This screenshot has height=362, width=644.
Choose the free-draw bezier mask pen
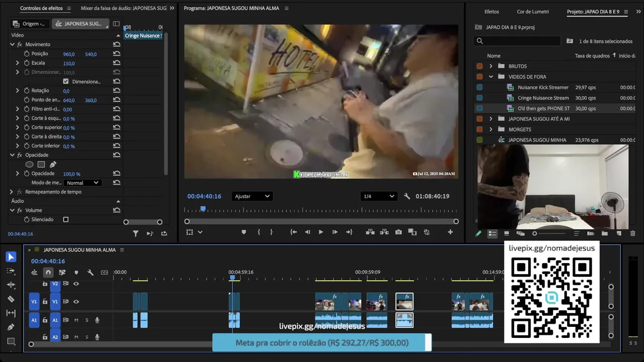point(53,164)
